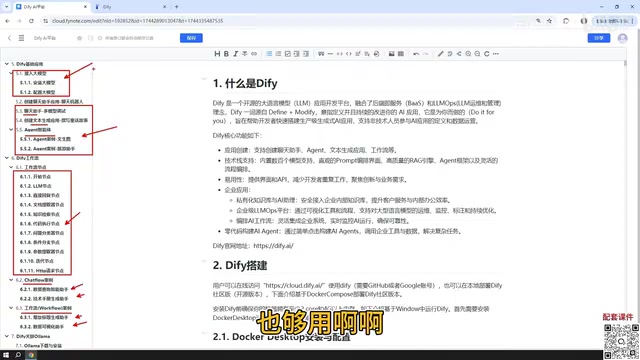640x360 pixels.
Task: Open outline item '6.1.6. 代码执行节点'
Action: coord(40,224)
